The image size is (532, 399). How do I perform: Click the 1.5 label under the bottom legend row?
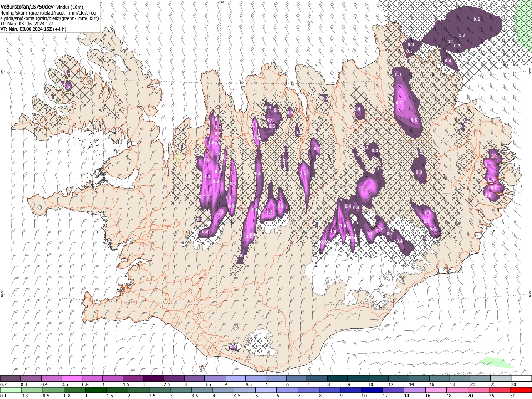point(110,396)
